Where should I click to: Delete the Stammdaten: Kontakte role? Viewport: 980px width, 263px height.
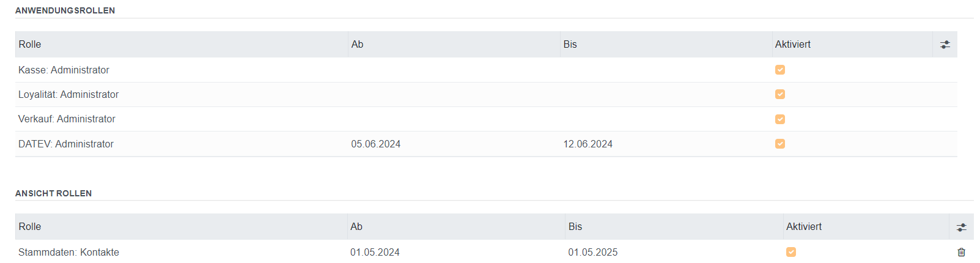[x=961, y=252]
